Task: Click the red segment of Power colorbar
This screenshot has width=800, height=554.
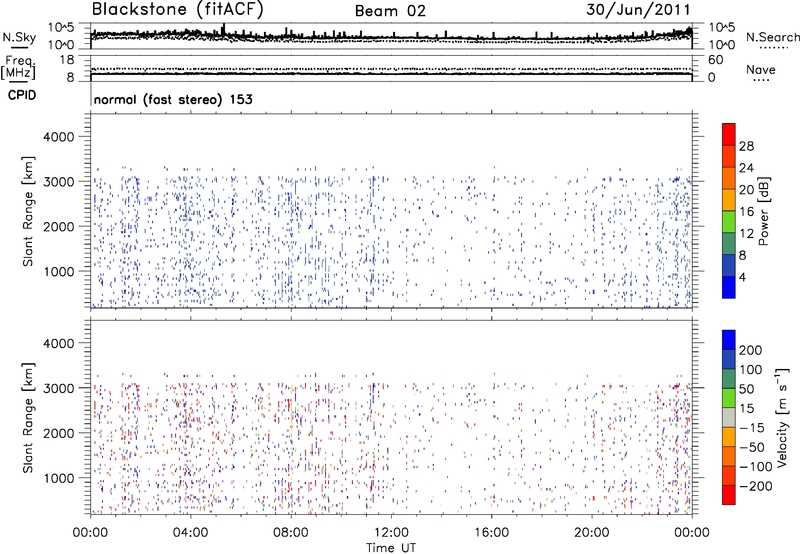Action: (x=729, y=134)
